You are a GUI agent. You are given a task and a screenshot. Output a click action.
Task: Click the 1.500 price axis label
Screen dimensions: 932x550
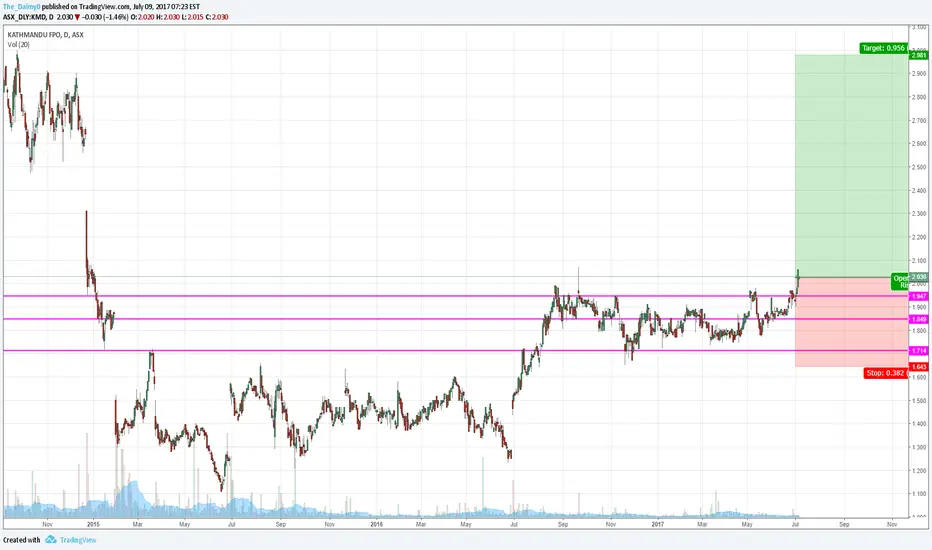click(x=919, y=401)
